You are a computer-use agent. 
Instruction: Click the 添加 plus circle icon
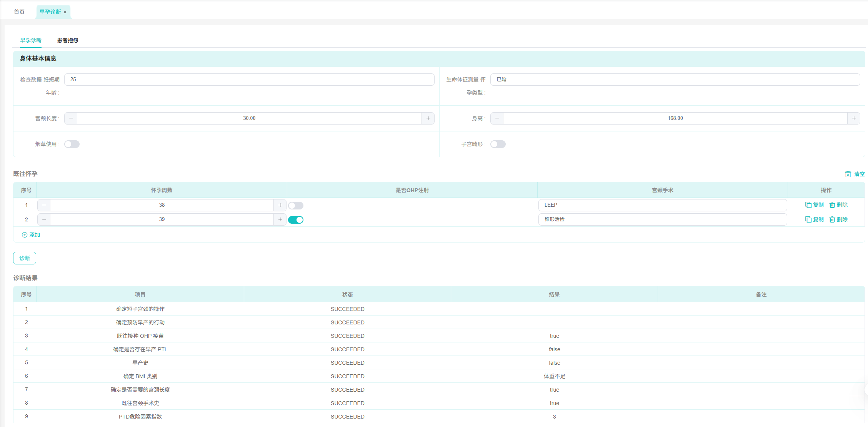click(x=25, y=235)
